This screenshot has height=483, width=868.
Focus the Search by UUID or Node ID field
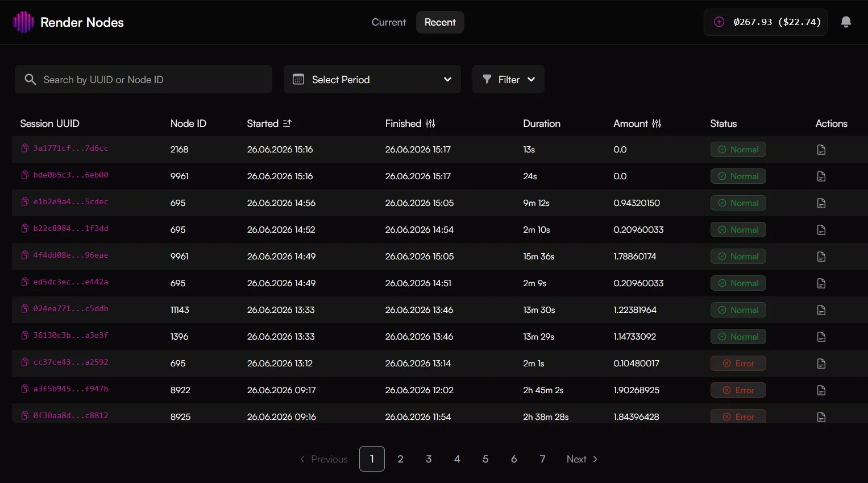[143, 80]
